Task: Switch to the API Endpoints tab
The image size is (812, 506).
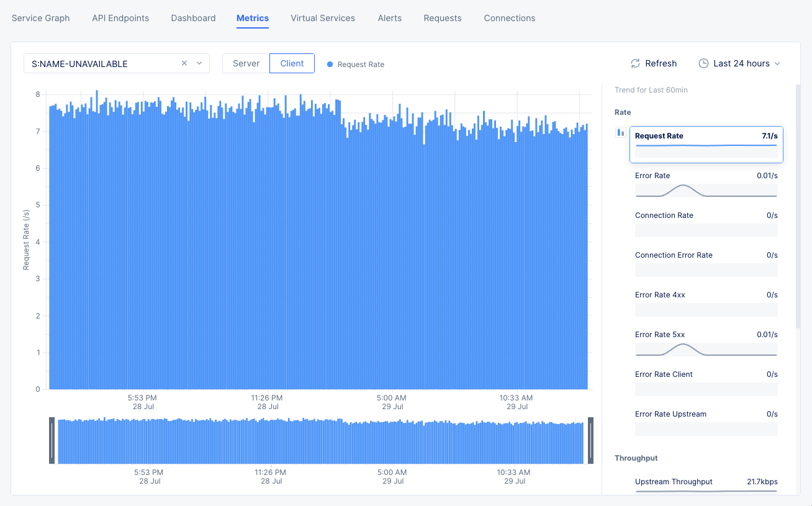Action: pos(120,18)
